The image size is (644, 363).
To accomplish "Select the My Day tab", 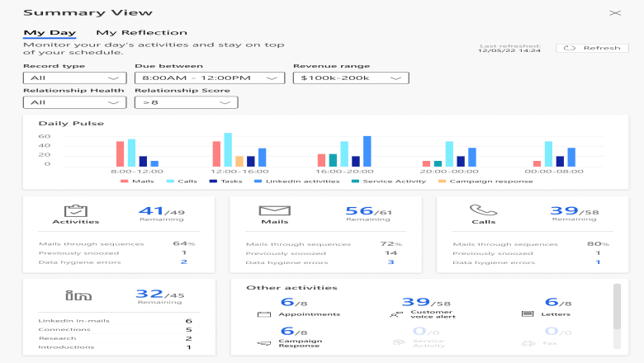I will click(50, 33).
